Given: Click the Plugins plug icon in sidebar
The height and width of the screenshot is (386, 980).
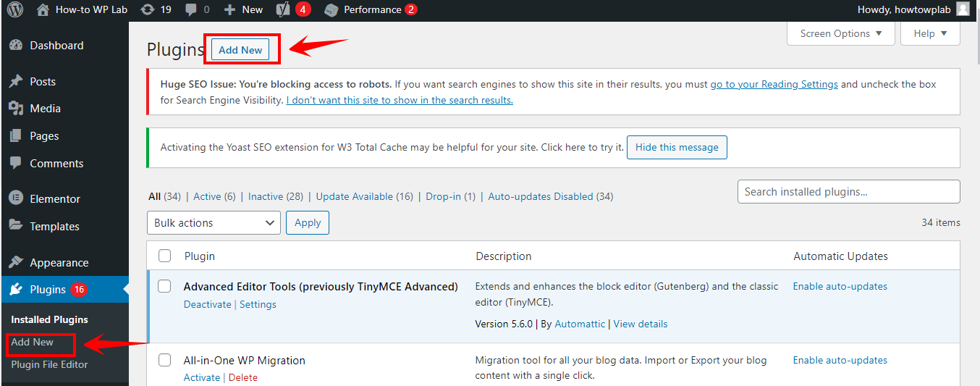Looking at the screenshot, I should (16, 290).
